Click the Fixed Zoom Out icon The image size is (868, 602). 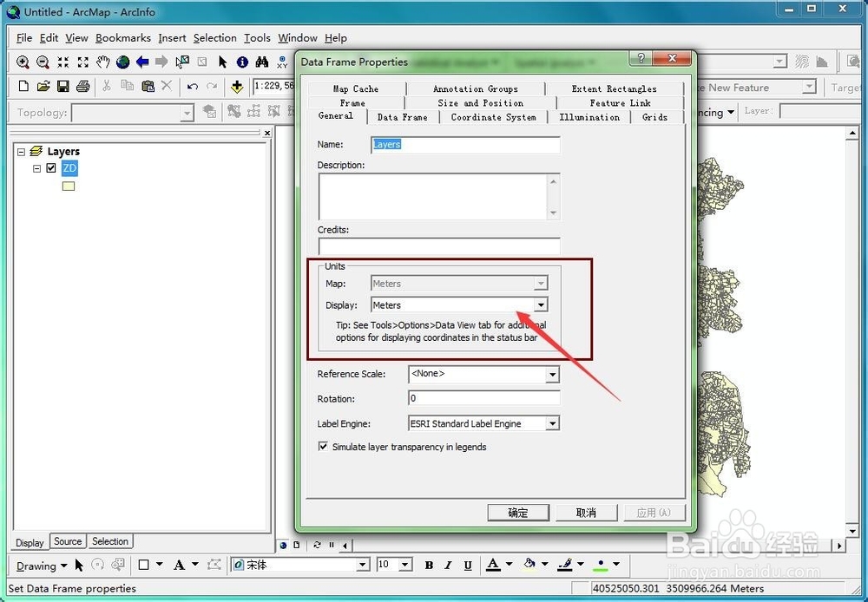[x=83, y=62]
